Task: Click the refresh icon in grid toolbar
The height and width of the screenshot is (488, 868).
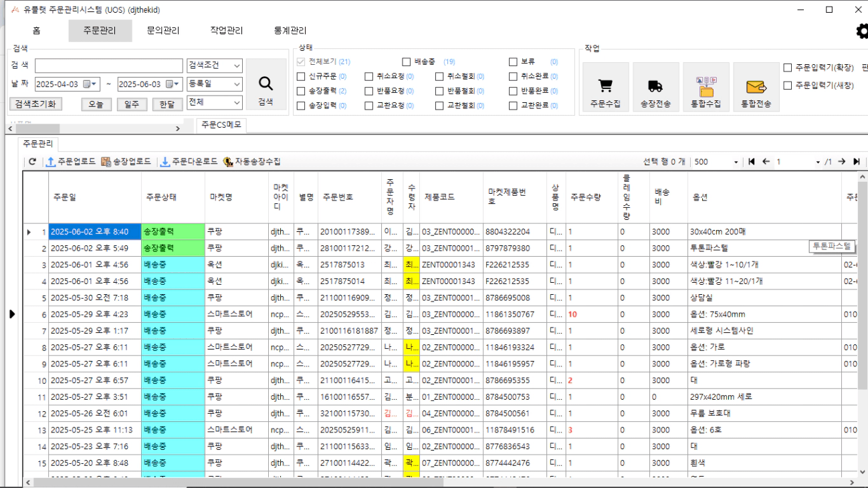Action: pos(32,162)
